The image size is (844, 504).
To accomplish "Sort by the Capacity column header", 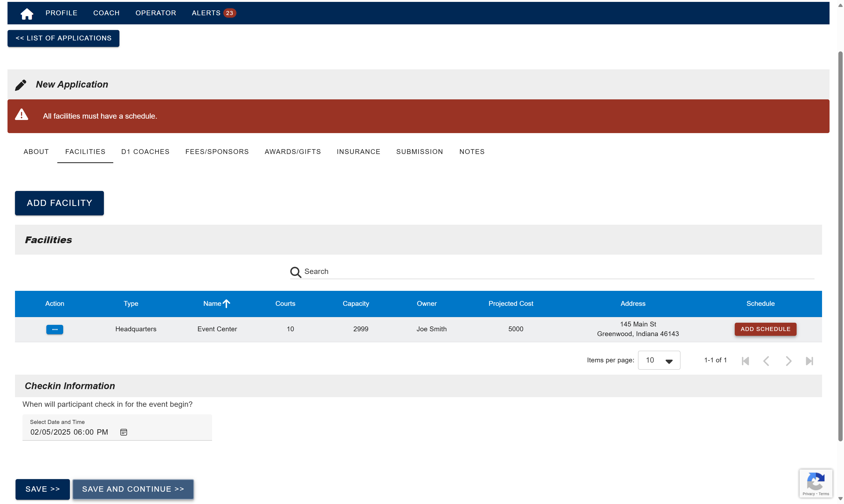I will point(355,304).
